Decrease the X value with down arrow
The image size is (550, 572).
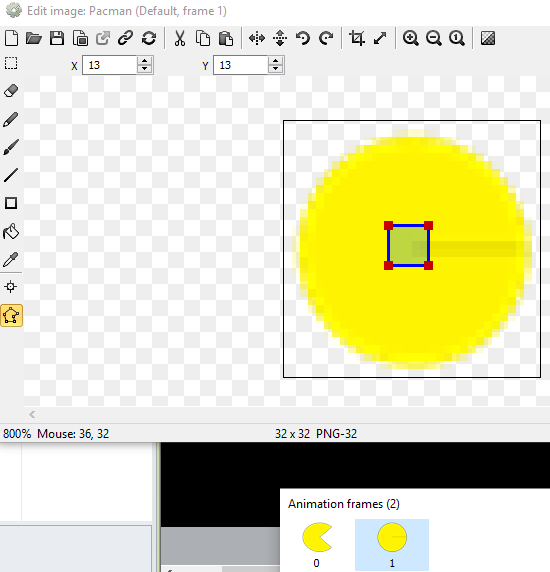pyautogui.click(x=145, y=69)
